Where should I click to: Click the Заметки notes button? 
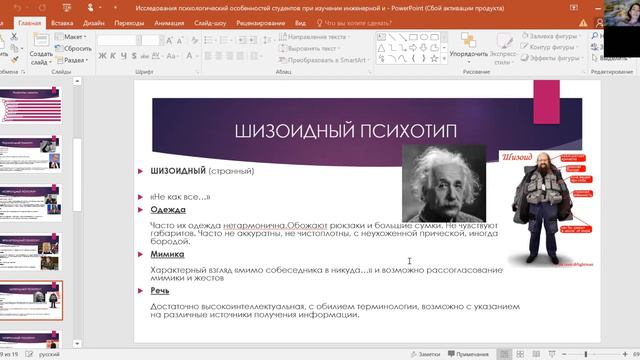(425, 354)
